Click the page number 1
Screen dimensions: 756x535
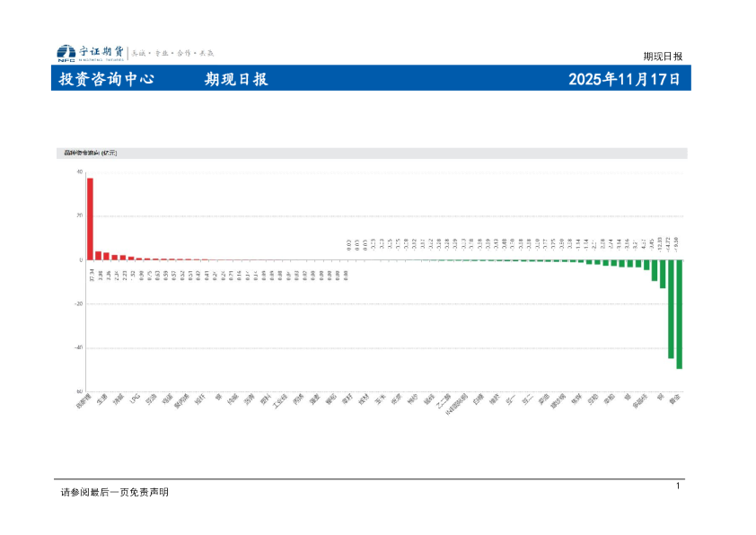[678, 486]
